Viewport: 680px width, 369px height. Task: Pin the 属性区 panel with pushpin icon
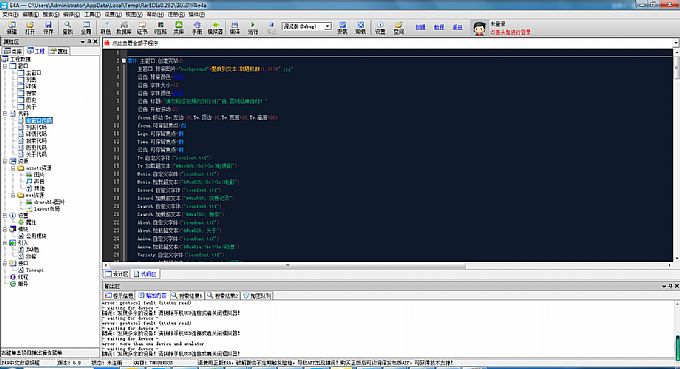point(89,42)
